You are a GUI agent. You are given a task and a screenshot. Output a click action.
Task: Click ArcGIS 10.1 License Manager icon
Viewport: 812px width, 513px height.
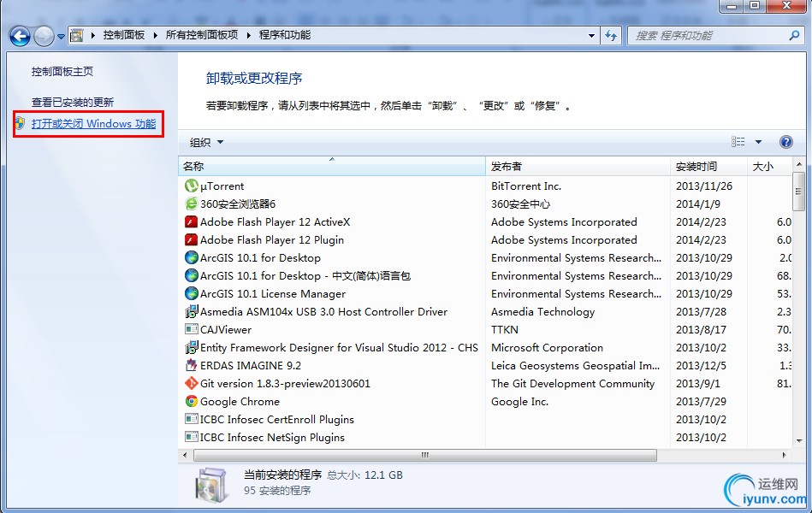tap(192, 293)
